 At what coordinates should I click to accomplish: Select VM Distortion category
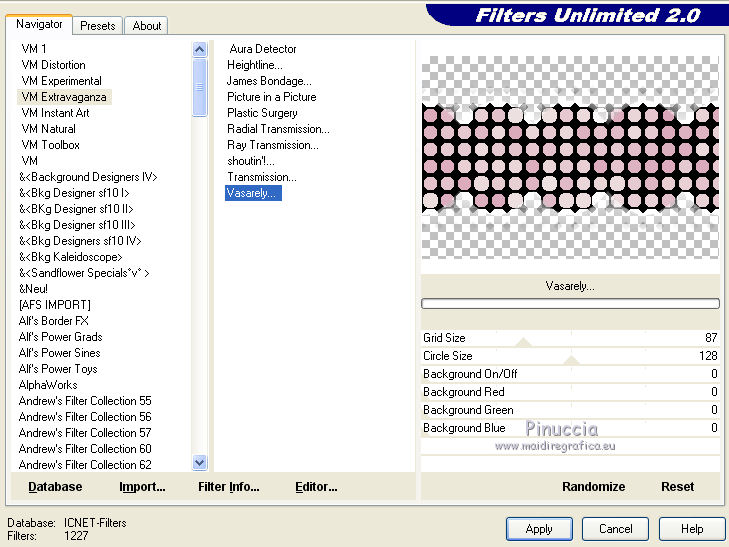coord(53,65)
